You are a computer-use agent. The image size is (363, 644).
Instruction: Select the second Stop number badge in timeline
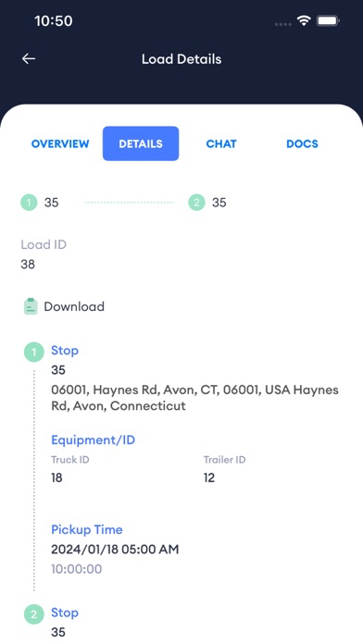tap(33, 614)
